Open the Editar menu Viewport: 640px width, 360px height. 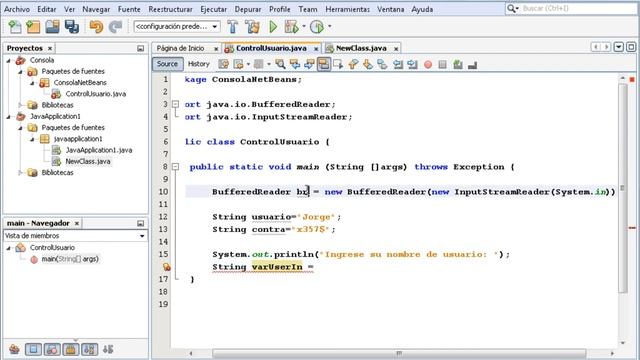47,9
